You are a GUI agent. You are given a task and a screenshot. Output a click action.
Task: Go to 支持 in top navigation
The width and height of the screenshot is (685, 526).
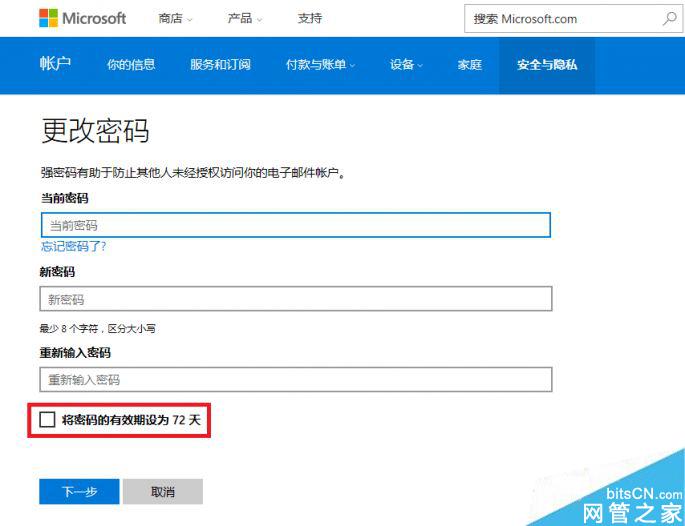[x=310, y=18]
